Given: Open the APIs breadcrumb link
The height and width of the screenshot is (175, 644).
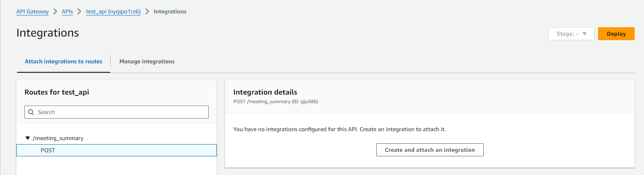Looking at the screenshot, I should tap(67, 11).
